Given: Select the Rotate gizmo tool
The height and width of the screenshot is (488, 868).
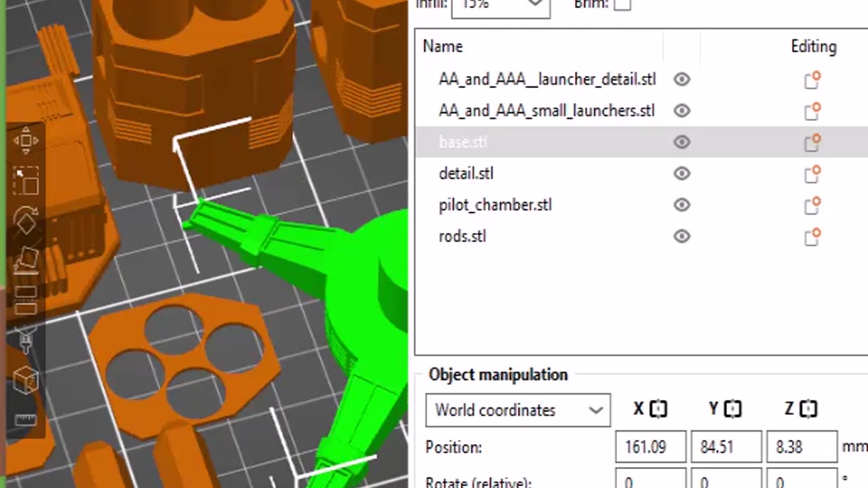Looking at the screenshot, I should click(x=26, y=221).
